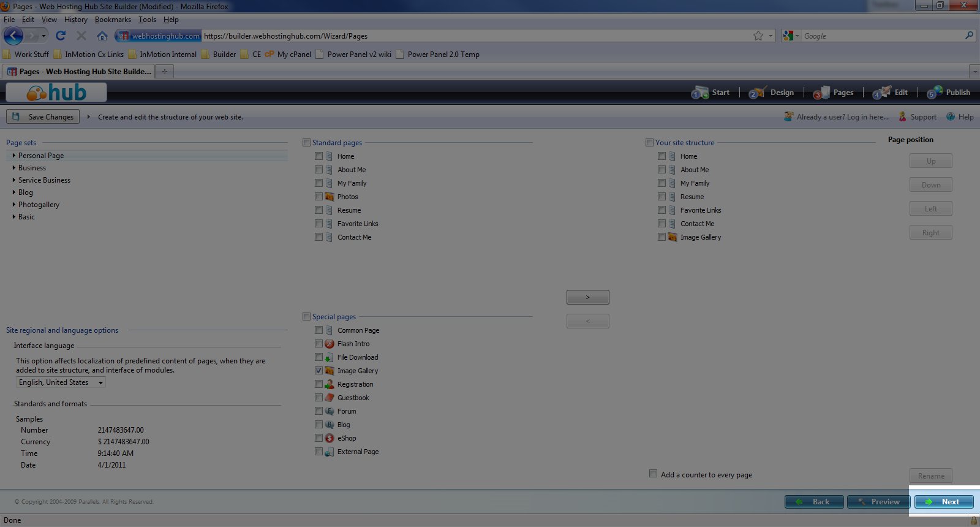Open the English, United States language dropdown
The height and width of the screenshot is (527, 980).
click(61, 382)
